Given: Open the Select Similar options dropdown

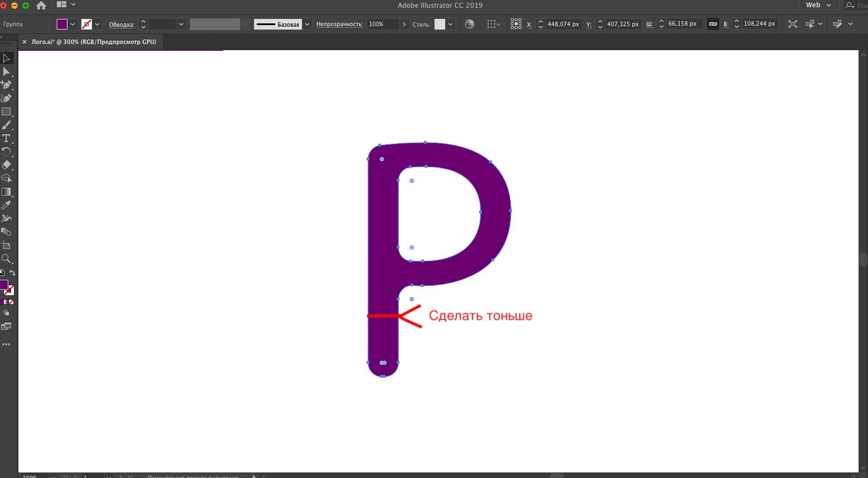Looking at the screenshot, I should (820, 24).
